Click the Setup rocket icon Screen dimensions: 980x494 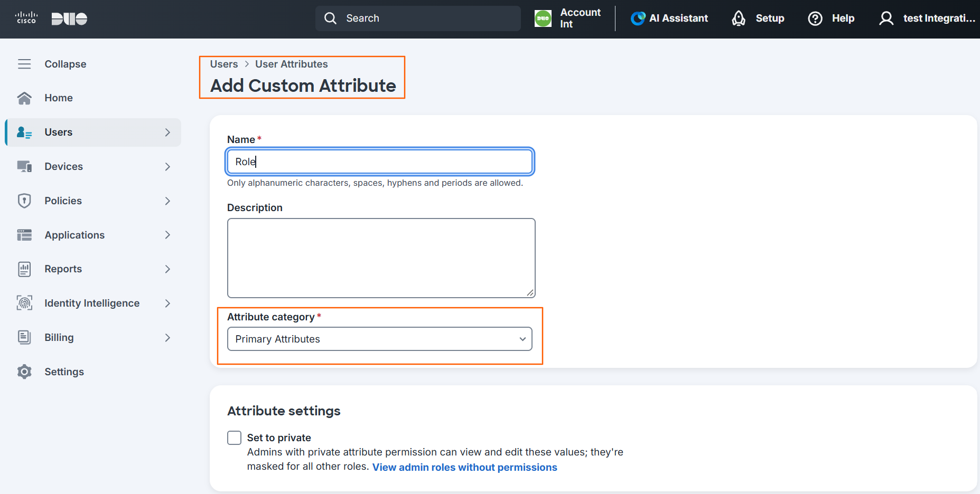pos(739,18)
